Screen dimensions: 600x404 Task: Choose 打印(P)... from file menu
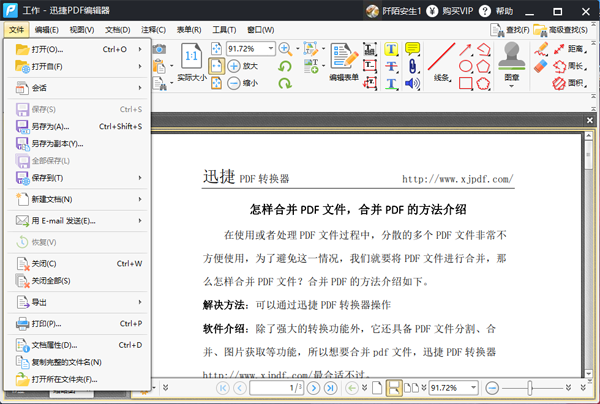coord(77,324)
